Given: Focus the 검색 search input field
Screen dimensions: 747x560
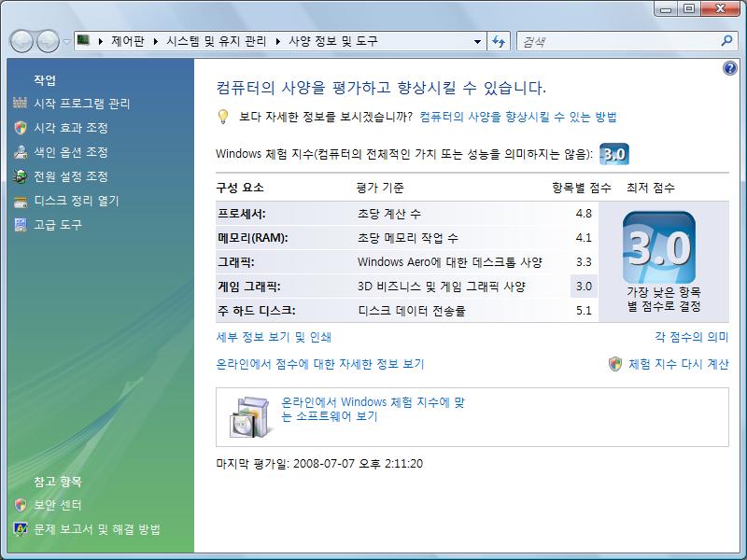Looking at the screenshot, I should [x=619, y=41].
